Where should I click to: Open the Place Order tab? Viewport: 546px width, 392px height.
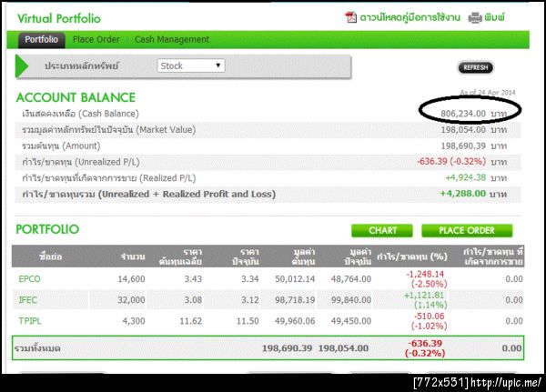96,39
